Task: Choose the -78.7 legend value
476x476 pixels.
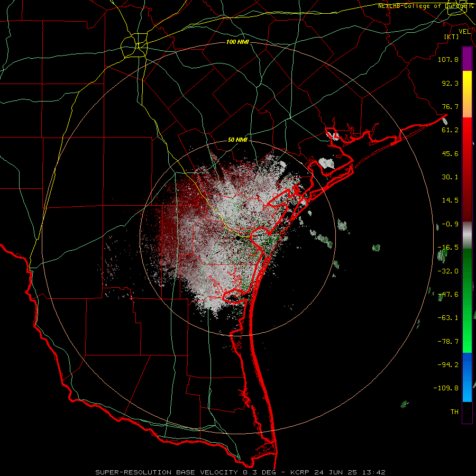Action: point(448,342)
